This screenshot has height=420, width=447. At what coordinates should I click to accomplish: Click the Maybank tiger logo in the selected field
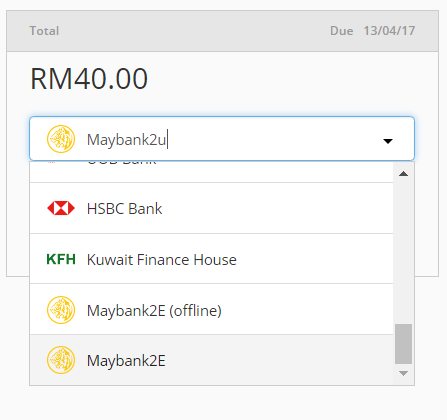(x=61, y=139)
